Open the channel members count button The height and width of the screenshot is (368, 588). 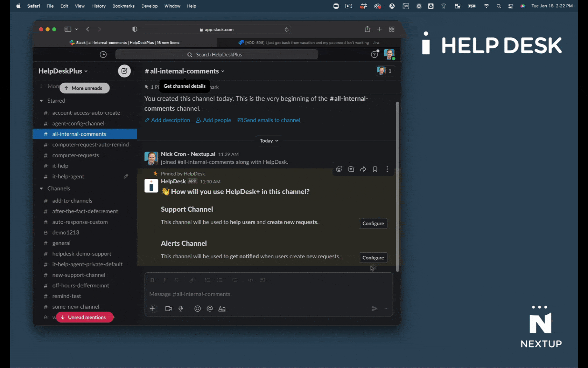(385, 71)
